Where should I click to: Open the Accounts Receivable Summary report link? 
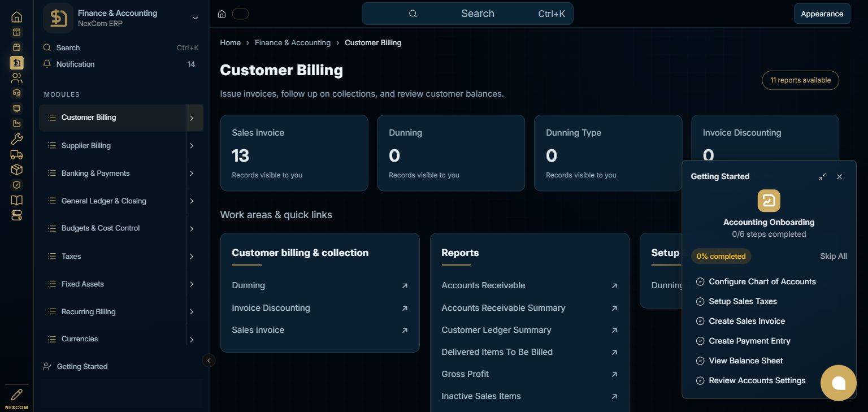[530, 308]
